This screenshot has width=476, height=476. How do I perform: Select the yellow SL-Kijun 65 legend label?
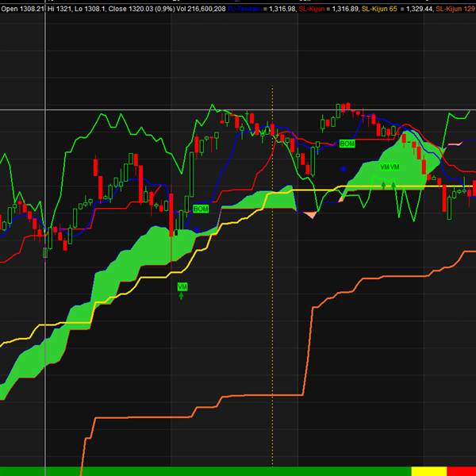(x=379, y=9)
